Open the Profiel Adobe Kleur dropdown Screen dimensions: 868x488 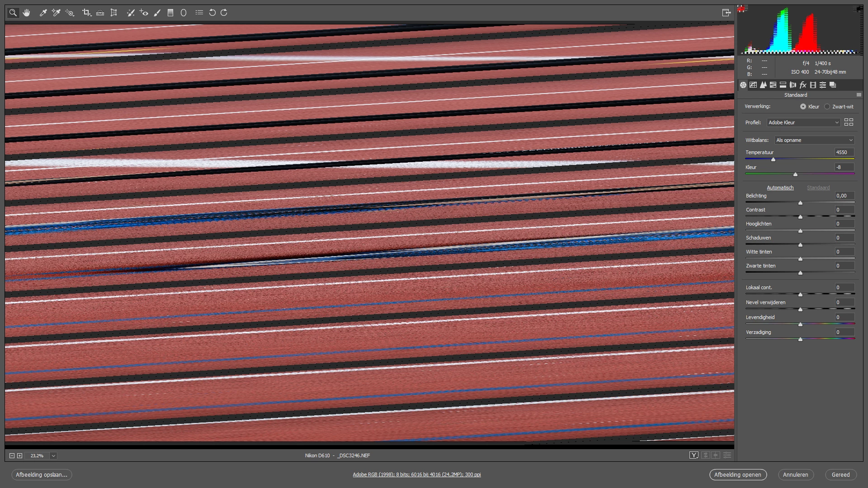coord(803,122)
